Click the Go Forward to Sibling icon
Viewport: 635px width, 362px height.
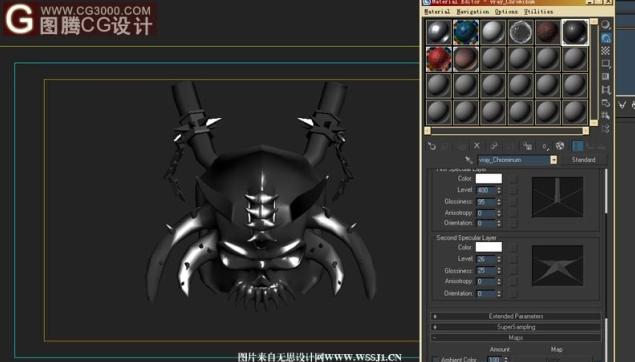[601, 146]
